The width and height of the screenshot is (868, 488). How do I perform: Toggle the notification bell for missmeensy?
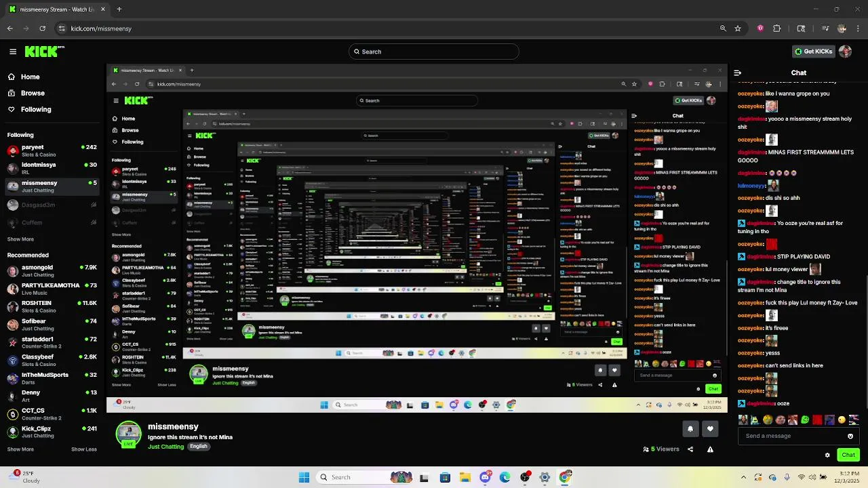tap(690, 428)
